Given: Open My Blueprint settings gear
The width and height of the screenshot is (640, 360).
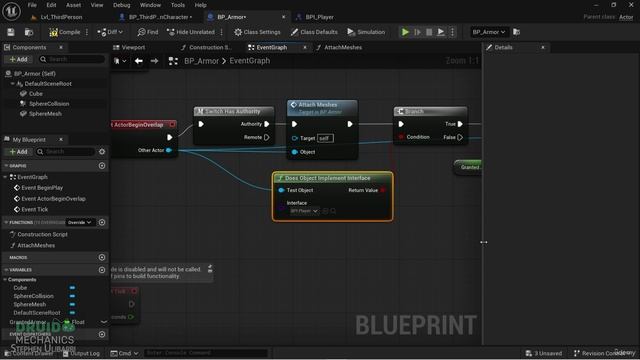Looking at the screenshot, I should click(102, 151).
